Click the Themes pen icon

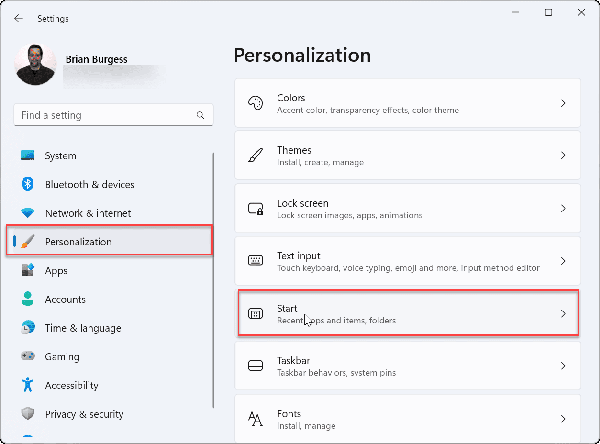point(256,155)
